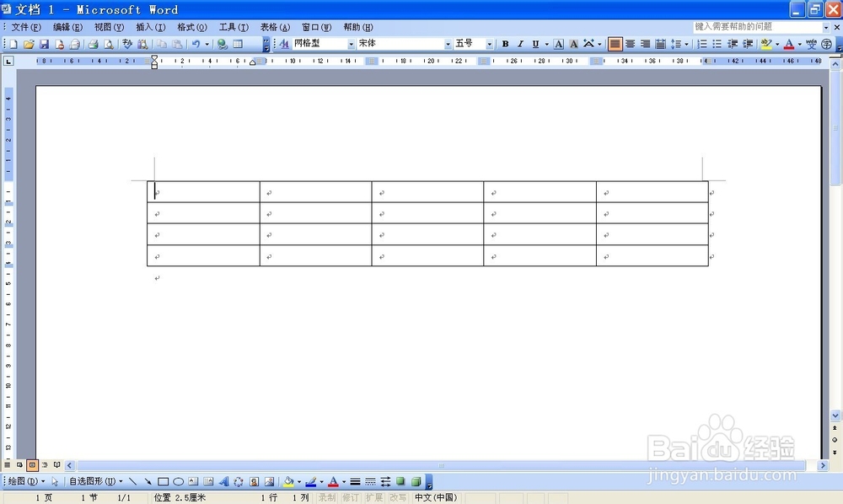The height and width of the screenshot is (504, 843).
Task: Open the 文件 File menu
Action: pyautogui.click(x=26, y=27)
